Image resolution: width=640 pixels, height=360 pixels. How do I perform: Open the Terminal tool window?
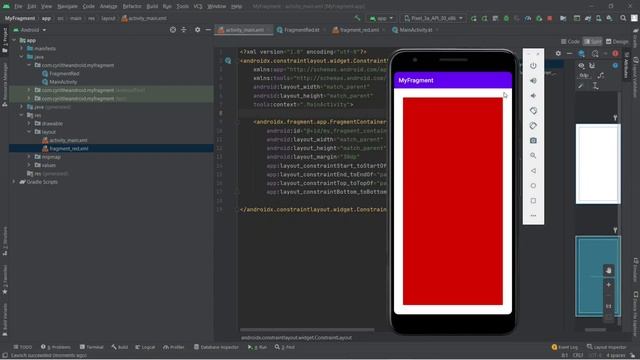(92, 347)
